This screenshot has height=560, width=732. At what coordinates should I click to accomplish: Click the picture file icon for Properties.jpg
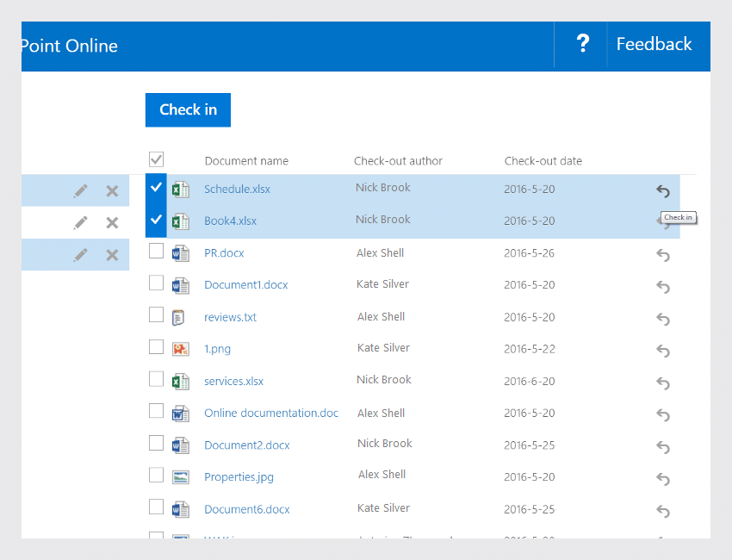coord(181,477)
